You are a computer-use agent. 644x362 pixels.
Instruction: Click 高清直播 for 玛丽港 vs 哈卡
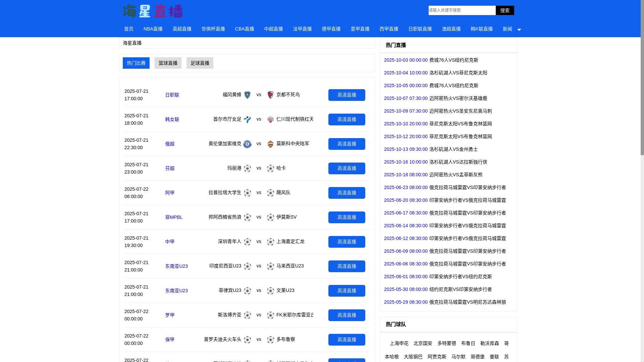[x=347, y=168]
